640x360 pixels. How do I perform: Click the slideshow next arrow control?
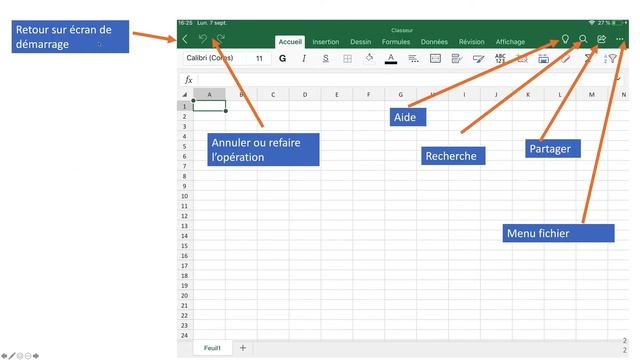click(x=36, y=356)
